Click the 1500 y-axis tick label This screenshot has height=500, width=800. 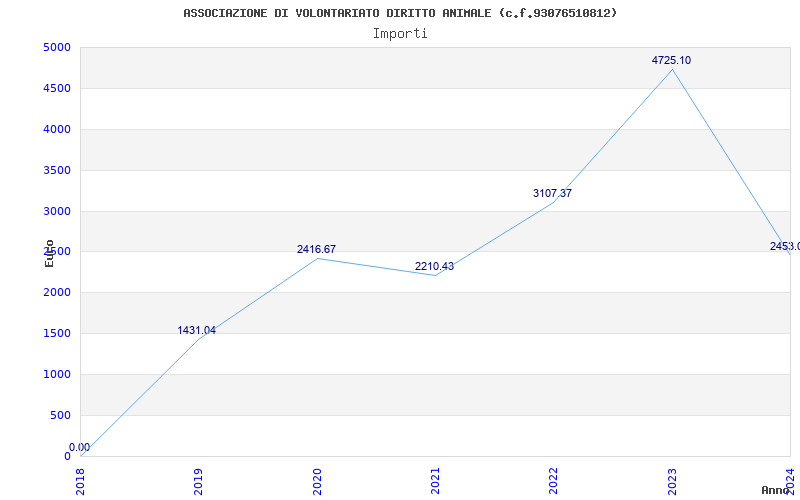pos(57,333)
